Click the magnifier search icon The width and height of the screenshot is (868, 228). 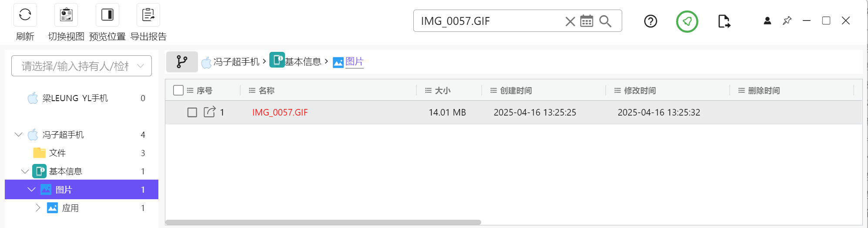(x=605, y=21)
